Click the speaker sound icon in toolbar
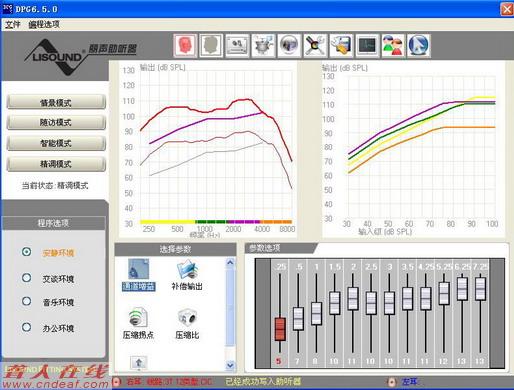 click(289, 45)
